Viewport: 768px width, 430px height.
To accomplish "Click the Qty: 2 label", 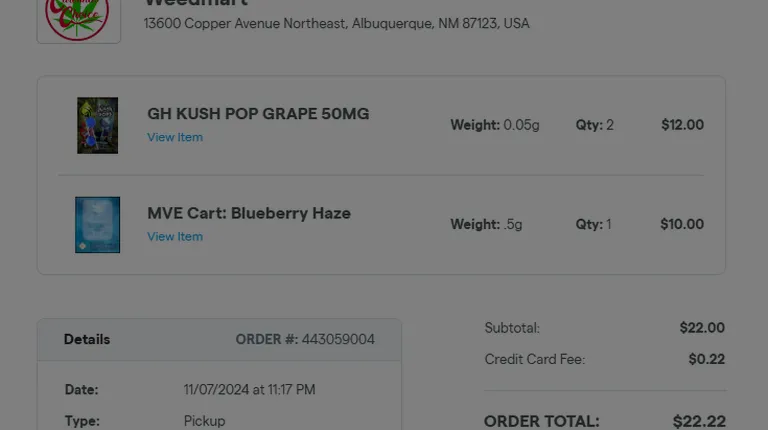I will click(x=594, y=125).
